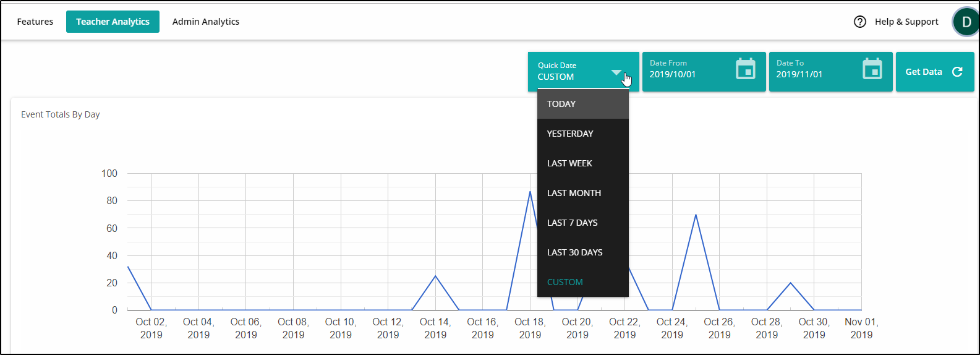Choose LAST WEEK option
The width and height of the screenshot is (980, 355).
tap(583, 163)
